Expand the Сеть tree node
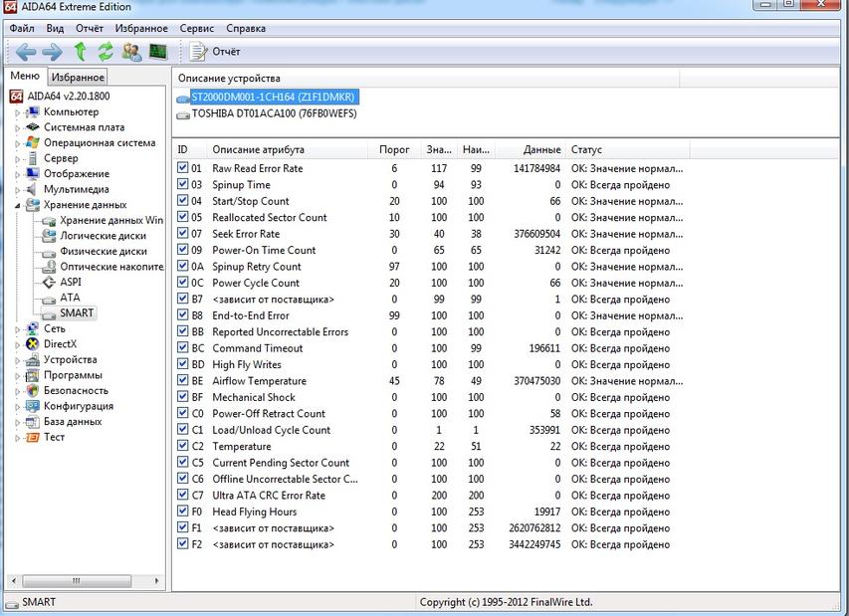The width and height of the screenshot is (849, 616). point(17,329)
